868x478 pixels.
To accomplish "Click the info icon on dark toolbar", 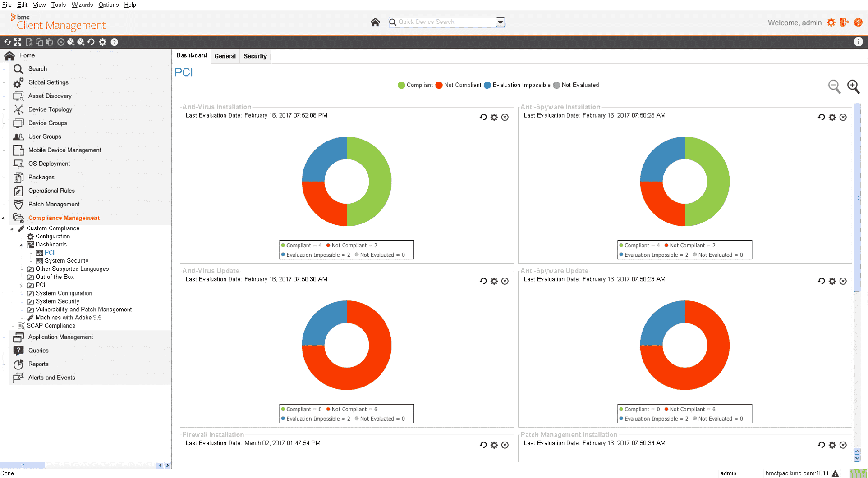I will [x=858, y=42].
